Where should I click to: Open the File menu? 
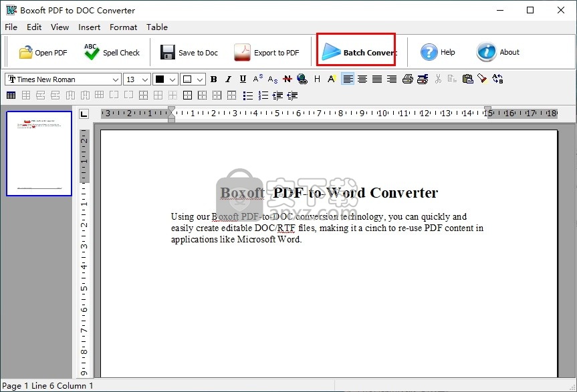[11, 27]
